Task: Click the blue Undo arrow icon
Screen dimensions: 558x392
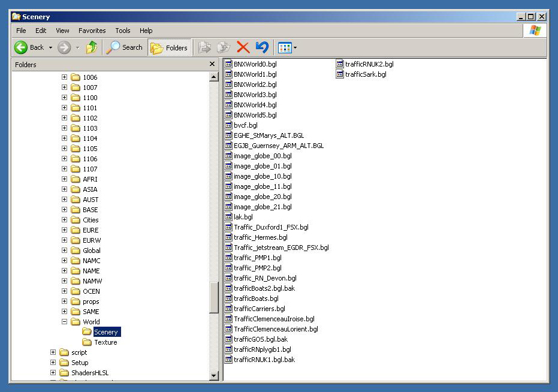Action: coord(263,47)
